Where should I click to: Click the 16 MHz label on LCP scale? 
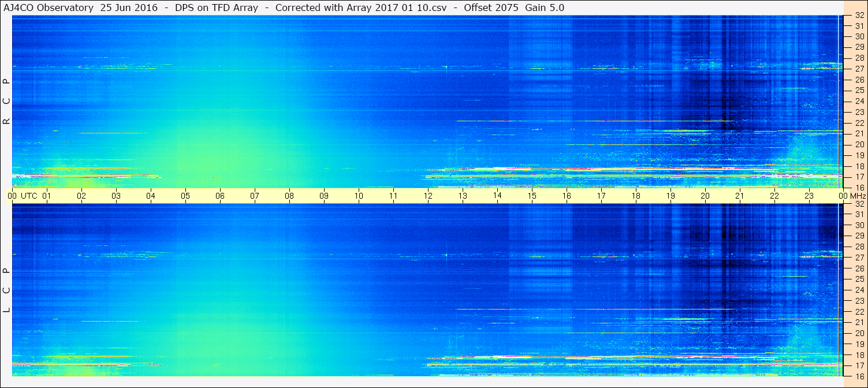[859, 376]
